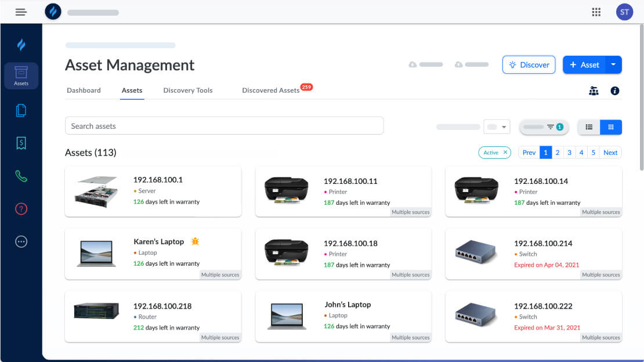
Task: Go to the Next page of assets
Action: 610,153
